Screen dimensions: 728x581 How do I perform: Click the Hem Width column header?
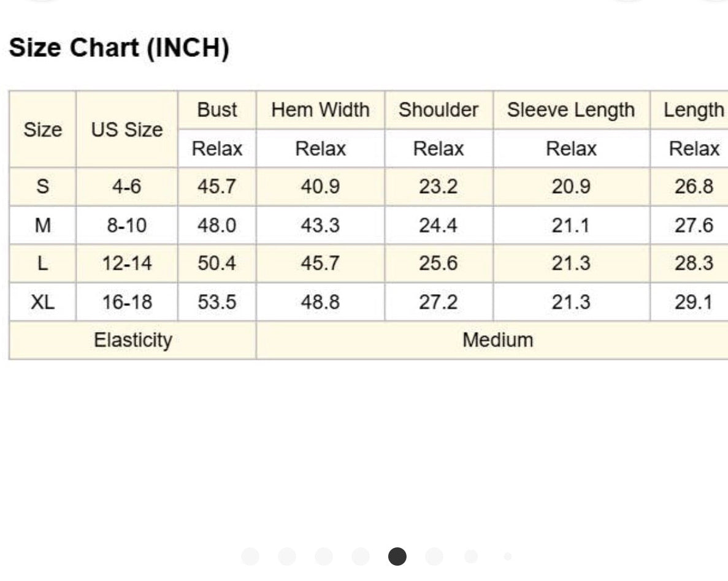(320, 110)
